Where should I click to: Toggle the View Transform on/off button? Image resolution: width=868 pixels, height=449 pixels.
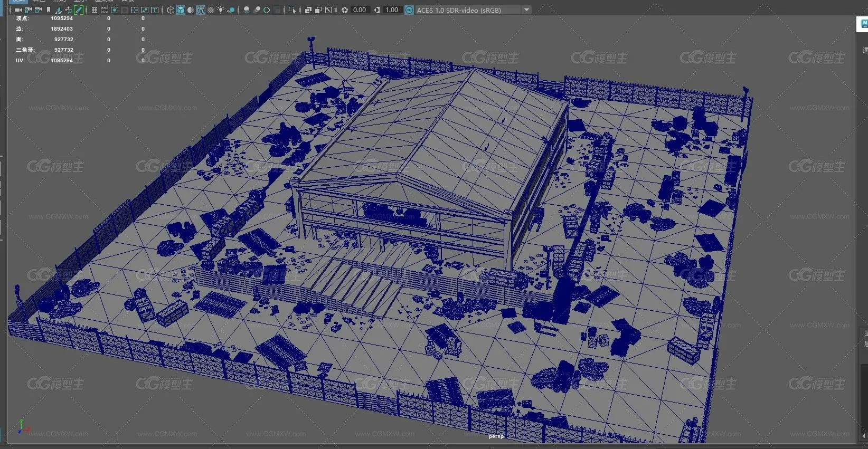[x=409, y=10]
